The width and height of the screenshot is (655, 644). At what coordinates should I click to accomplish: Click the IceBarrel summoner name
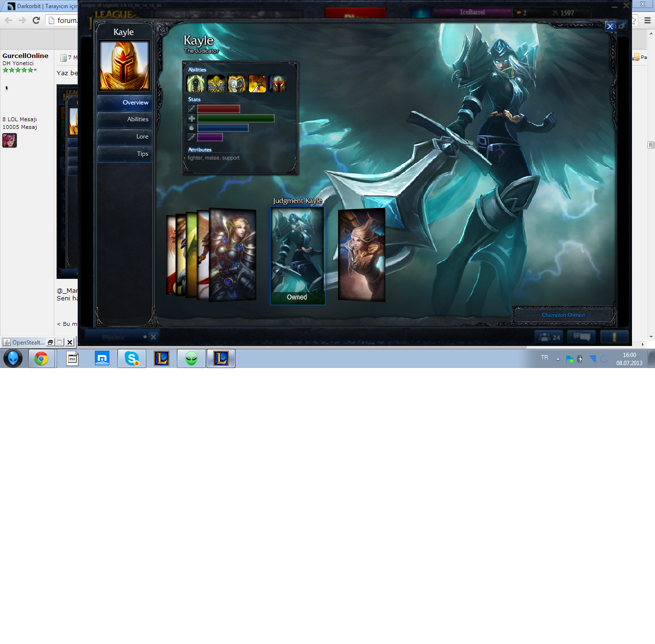[x=472, y=12]
